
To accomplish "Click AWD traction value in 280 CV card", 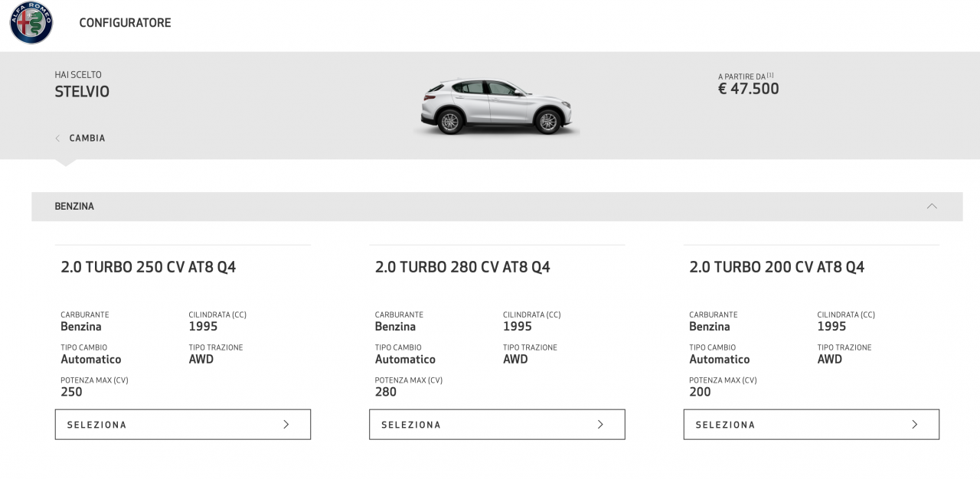I will pos(515,360).
